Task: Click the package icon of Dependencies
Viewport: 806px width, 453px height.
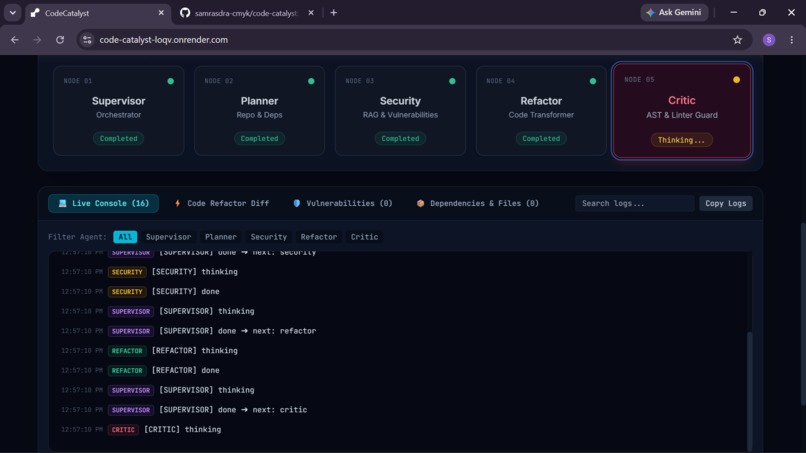Action: point(420,204)
